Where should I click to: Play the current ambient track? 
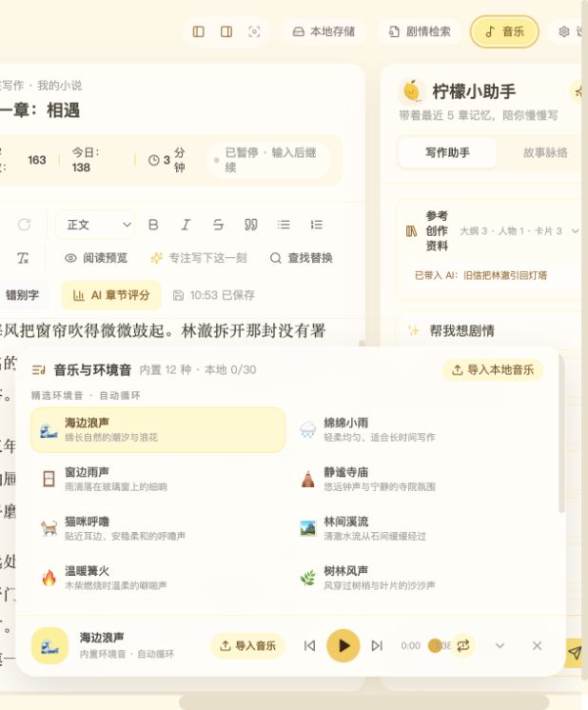343,645
